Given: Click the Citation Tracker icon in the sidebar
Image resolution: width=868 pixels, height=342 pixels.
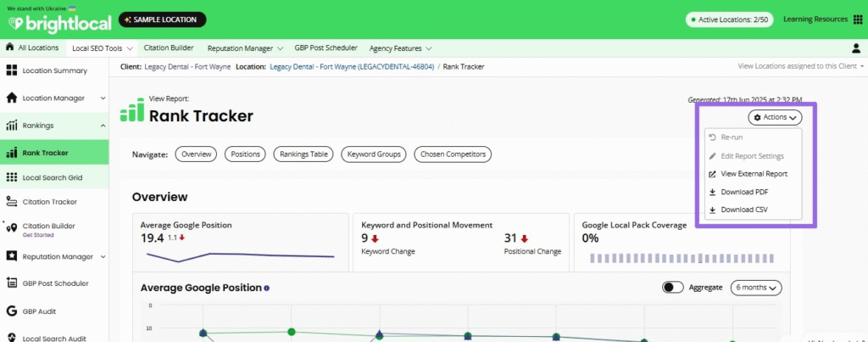Looking at the screenshot, I should tap(11, 202).
